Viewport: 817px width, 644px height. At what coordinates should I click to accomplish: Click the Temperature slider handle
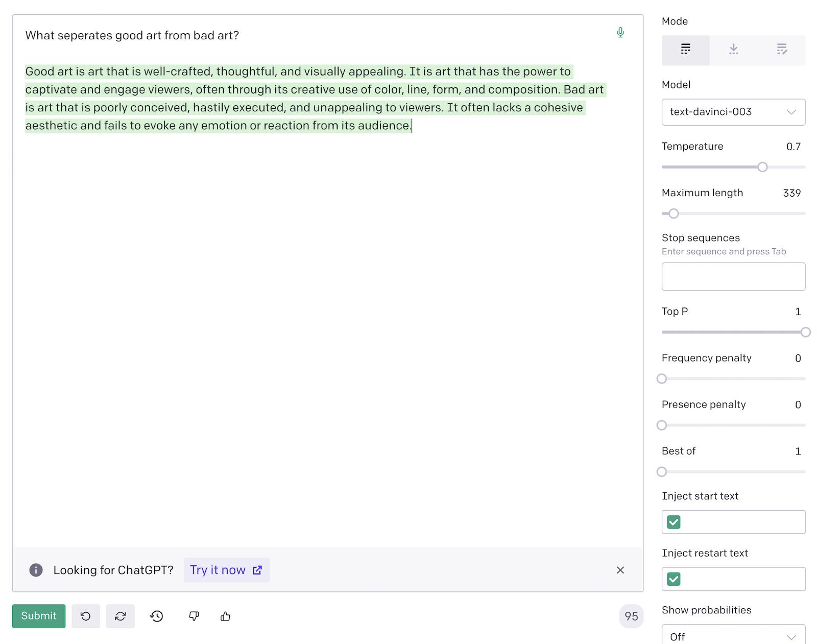[762, 167]
